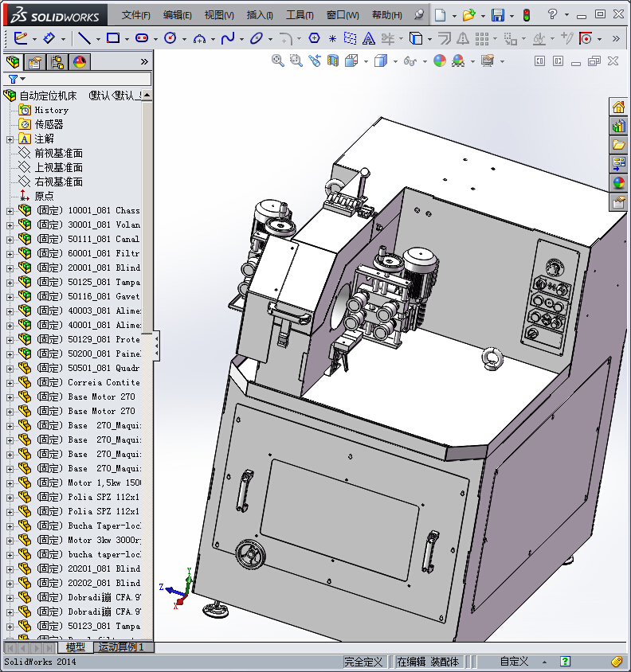The height and width of the screenshot is (672, 631).
Task: Click the Save icon in toolbar
Action: coord(498,15)
